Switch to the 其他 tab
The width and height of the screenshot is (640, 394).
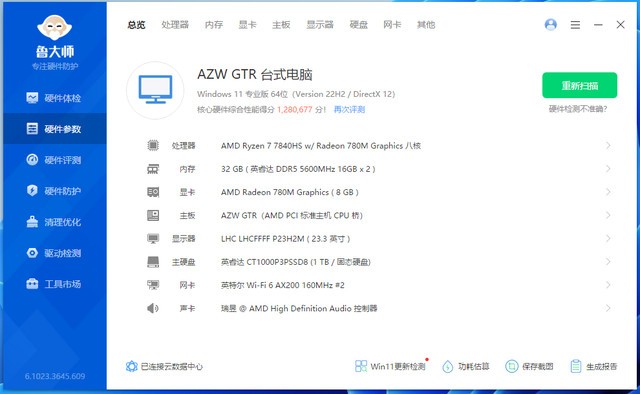coord(426,25)
